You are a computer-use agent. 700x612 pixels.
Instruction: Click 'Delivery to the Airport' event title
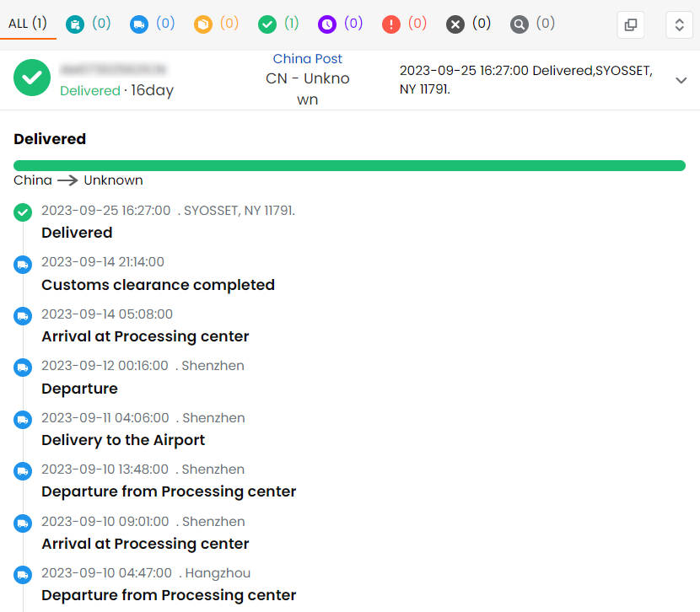[x=123, y=440]
